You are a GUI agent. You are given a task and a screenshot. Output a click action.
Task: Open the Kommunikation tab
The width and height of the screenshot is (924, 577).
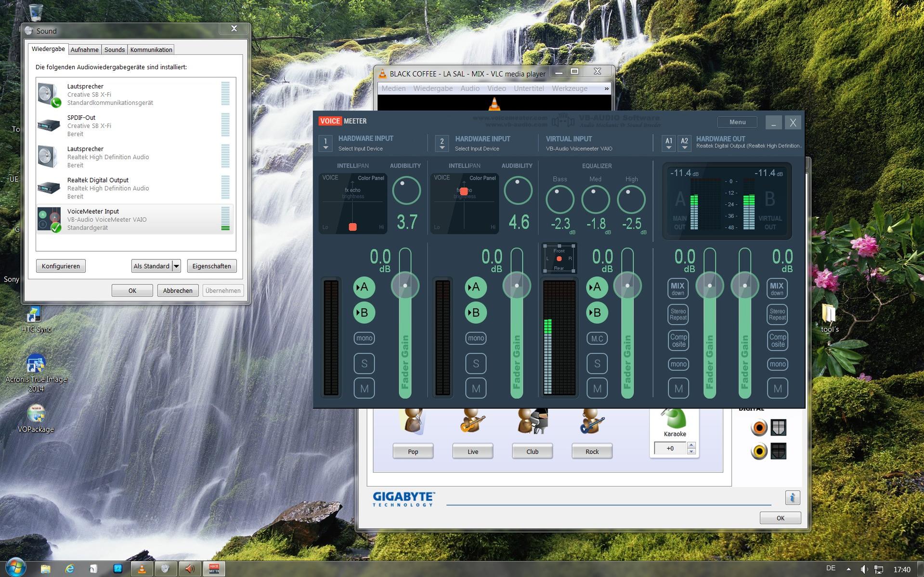point(151,50)
